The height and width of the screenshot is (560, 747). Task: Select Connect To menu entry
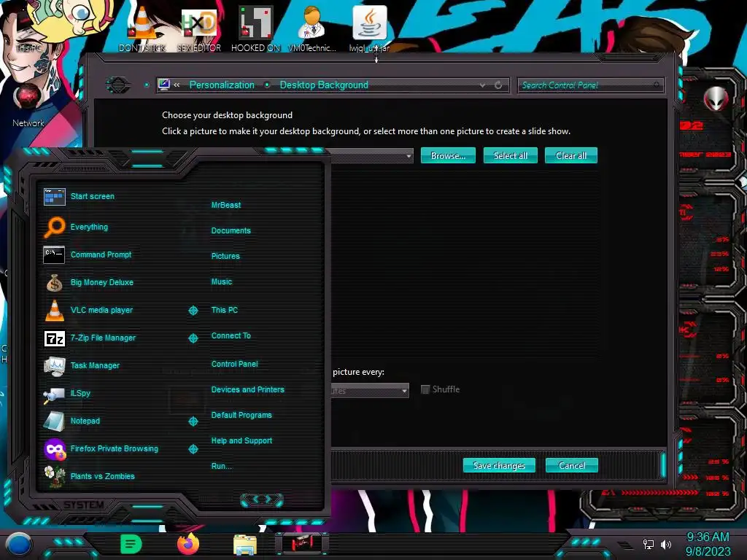[x=231, y=335]
